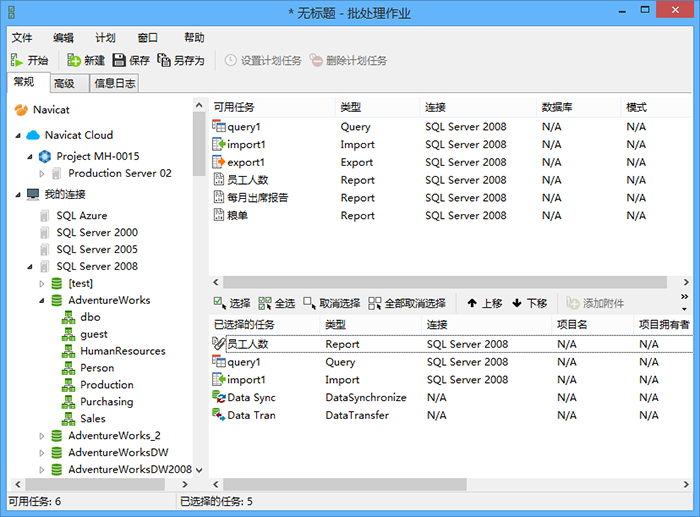Screen dimensions: 700x517
Task: Click the Data Sync task icon
Action: click(x=219, y=397)
